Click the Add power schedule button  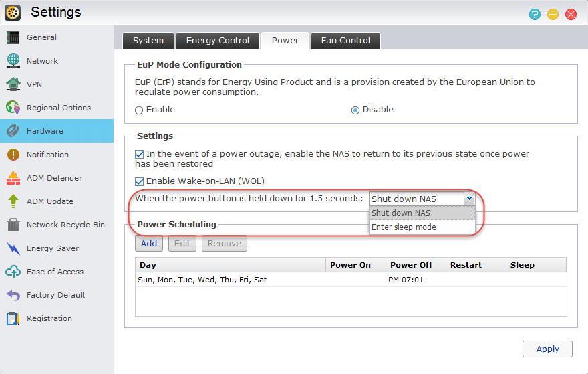pos(149,244)
